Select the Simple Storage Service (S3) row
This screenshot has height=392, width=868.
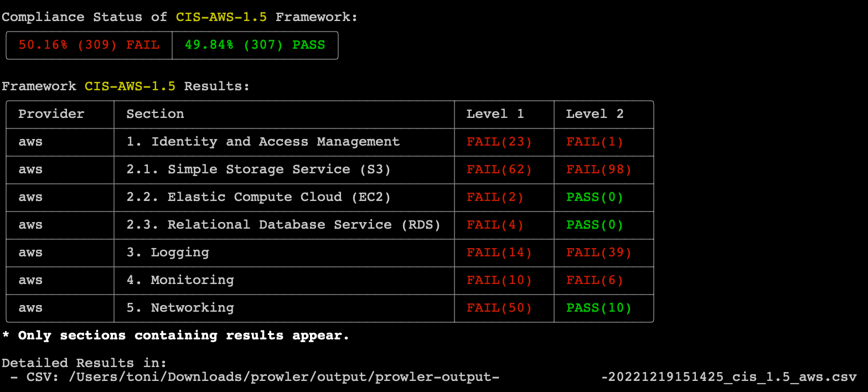coord(259,169)
